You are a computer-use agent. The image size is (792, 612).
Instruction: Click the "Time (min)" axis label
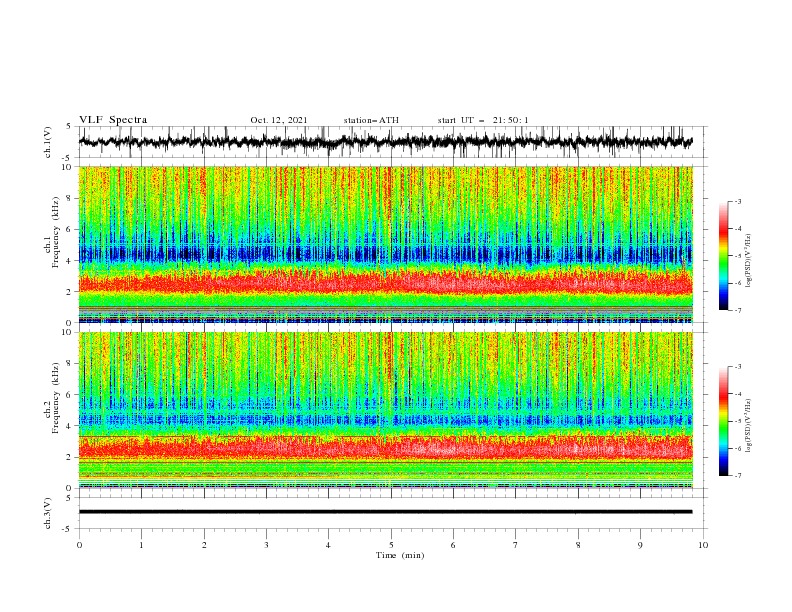(x=400, y=555)
